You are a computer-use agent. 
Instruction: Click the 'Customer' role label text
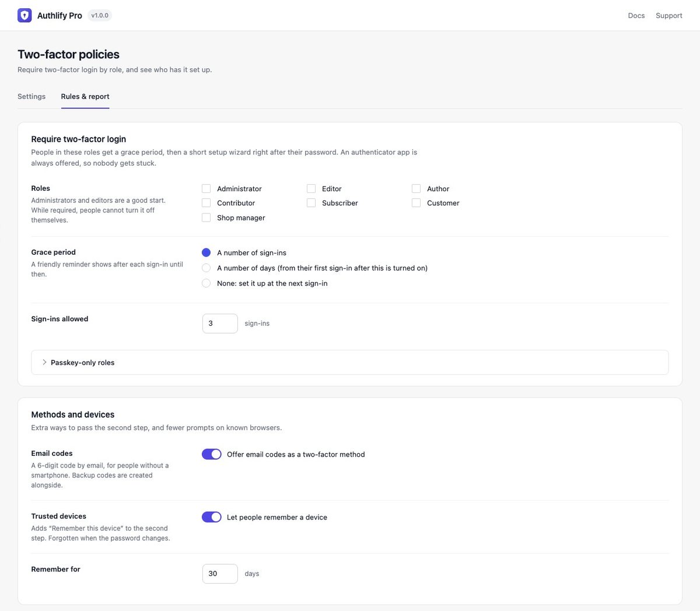443,203
